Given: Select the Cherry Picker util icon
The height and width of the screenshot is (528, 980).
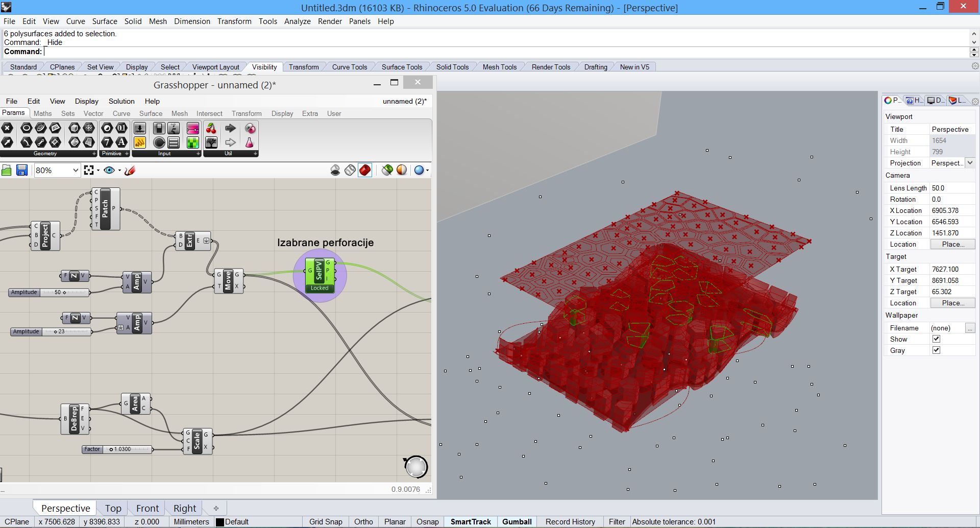Looking at the screenshot, I should pos(211,128).
